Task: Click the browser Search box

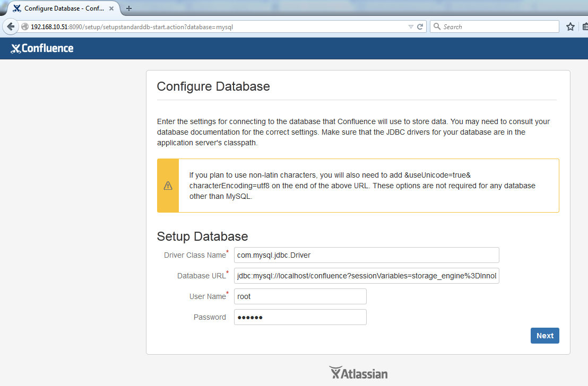Action: pos(494,27)
